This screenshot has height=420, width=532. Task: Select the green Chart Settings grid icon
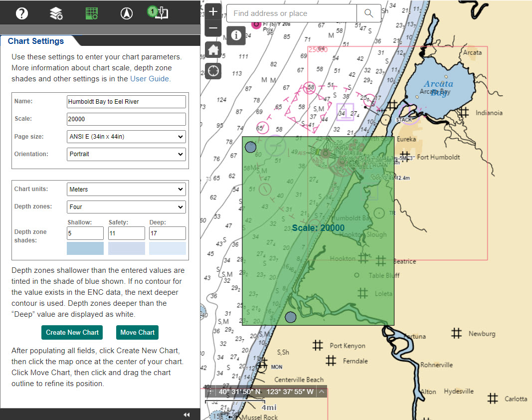click(91, 13)
